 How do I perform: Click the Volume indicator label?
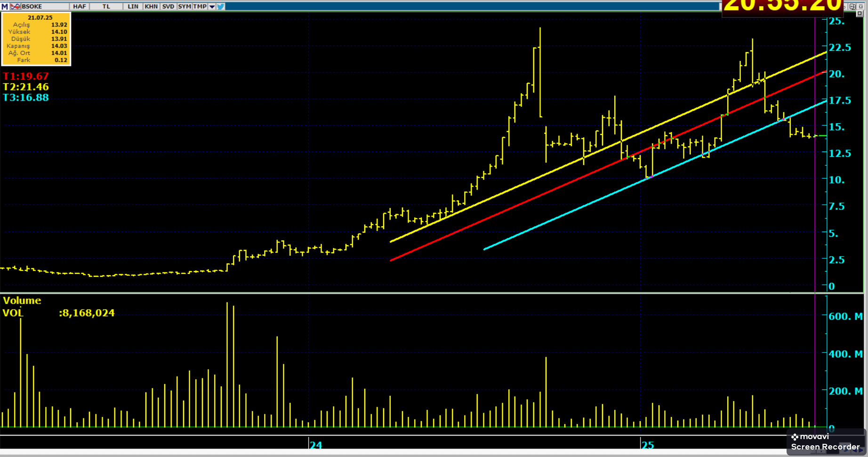[x=22, y=301]
